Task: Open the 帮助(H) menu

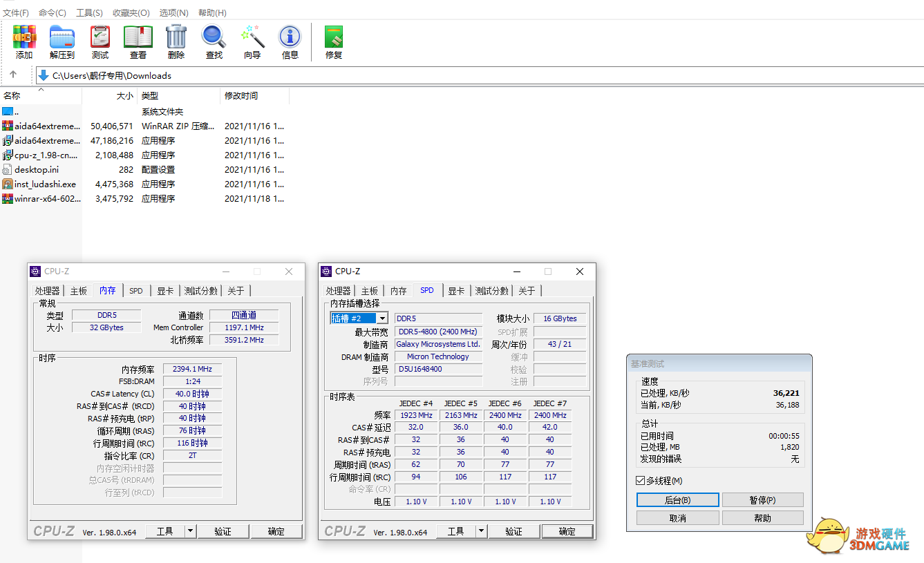Action: 212,12
